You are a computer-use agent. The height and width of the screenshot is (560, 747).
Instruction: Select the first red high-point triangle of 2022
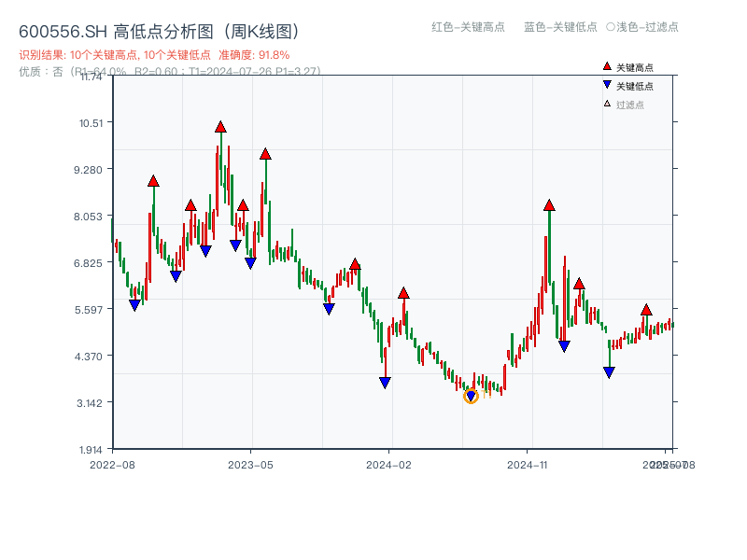(x=152, y=182)
